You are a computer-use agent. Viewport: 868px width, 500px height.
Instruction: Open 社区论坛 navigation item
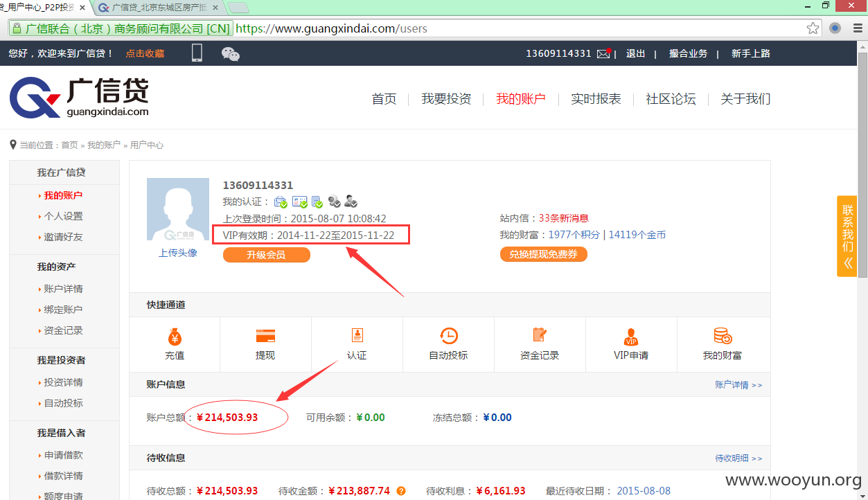coord(671,99)
